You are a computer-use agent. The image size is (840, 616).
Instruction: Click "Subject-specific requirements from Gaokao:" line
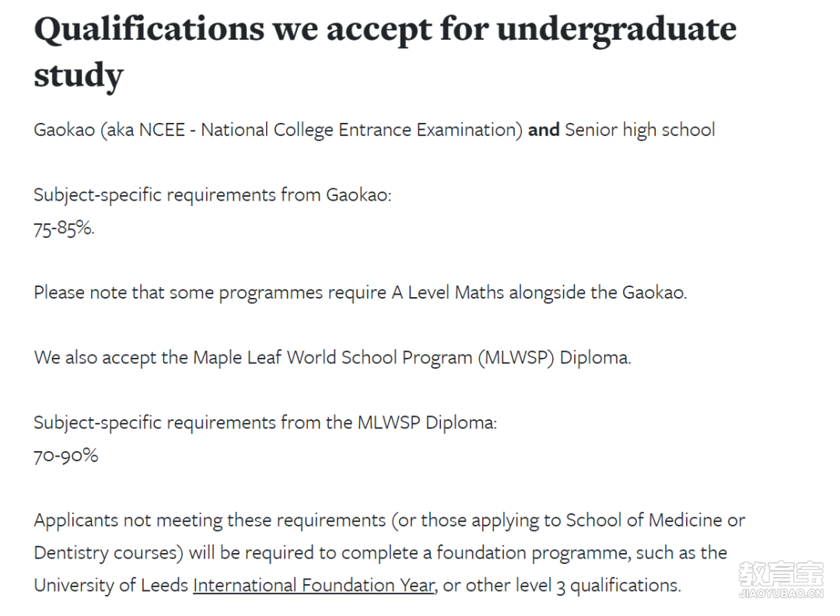click(212, 194)
